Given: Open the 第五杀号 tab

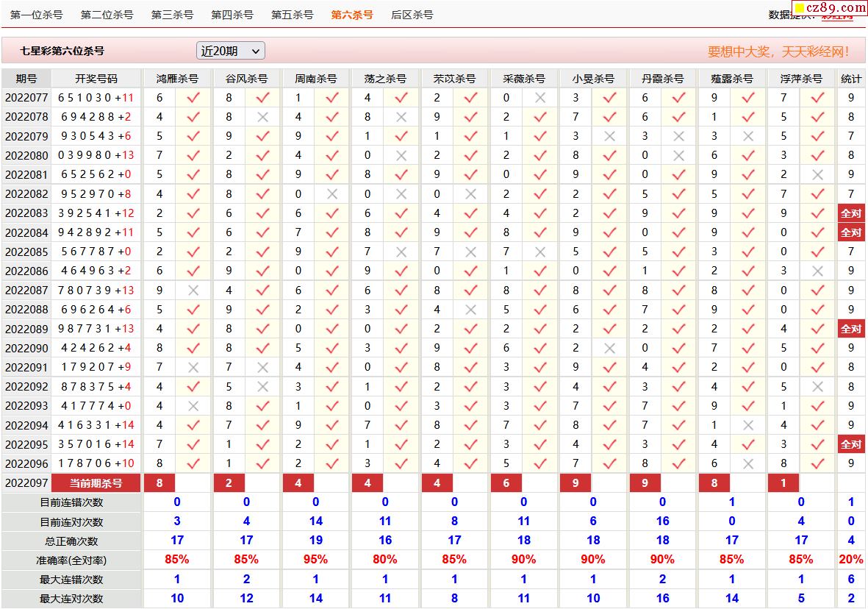Looking at the screenshot, I should tap(292, 15).
